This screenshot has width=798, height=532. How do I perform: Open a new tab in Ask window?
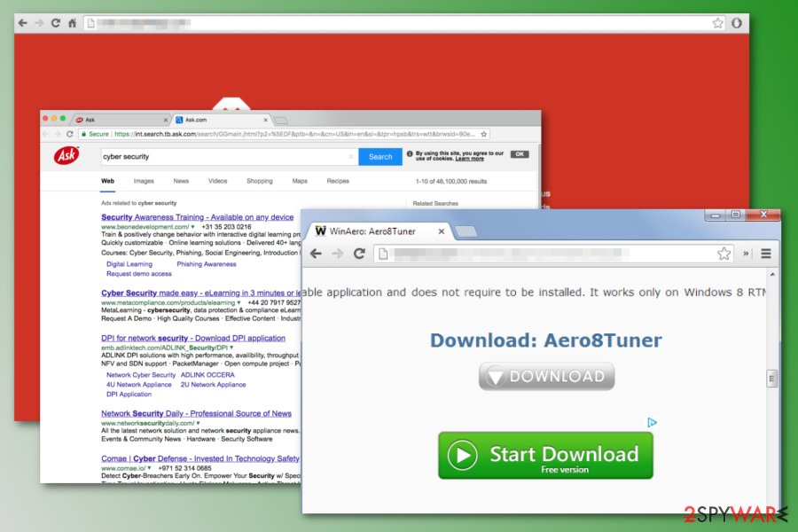[x=280, y=121]
